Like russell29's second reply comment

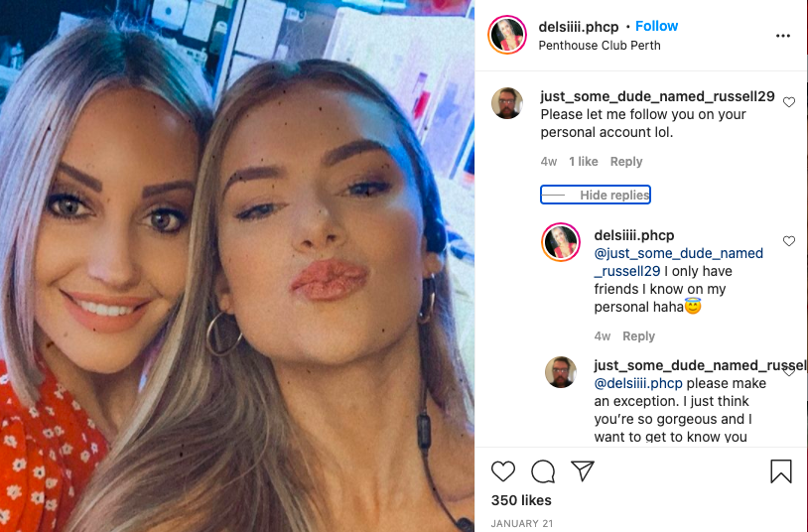[x=789, y=370]
